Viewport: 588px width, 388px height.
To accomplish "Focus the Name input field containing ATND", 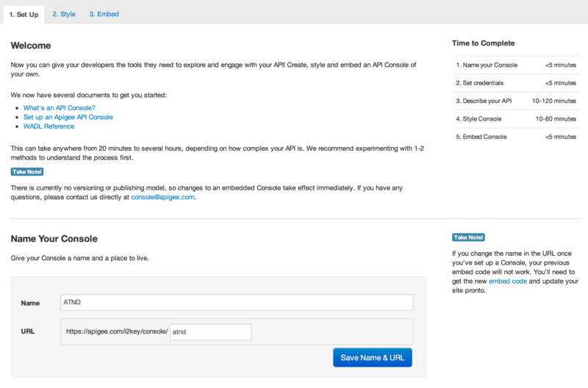I will pos(237,302).
